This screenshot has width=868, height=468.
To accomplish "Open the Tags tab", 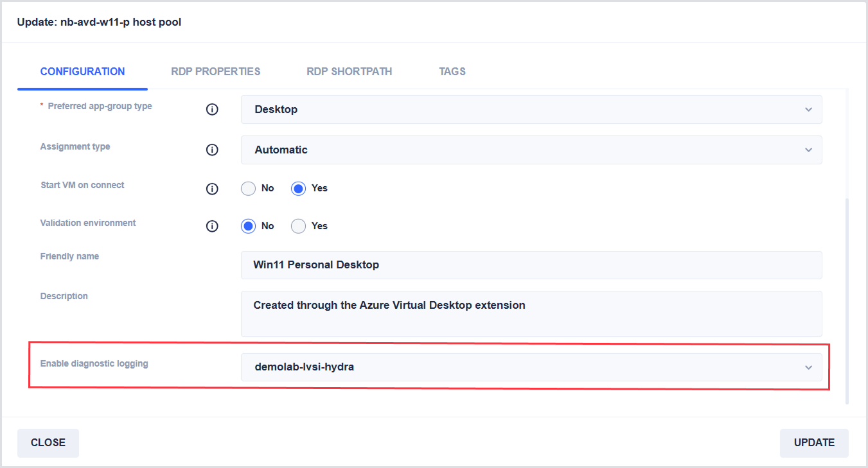I will tap(452, 71).
